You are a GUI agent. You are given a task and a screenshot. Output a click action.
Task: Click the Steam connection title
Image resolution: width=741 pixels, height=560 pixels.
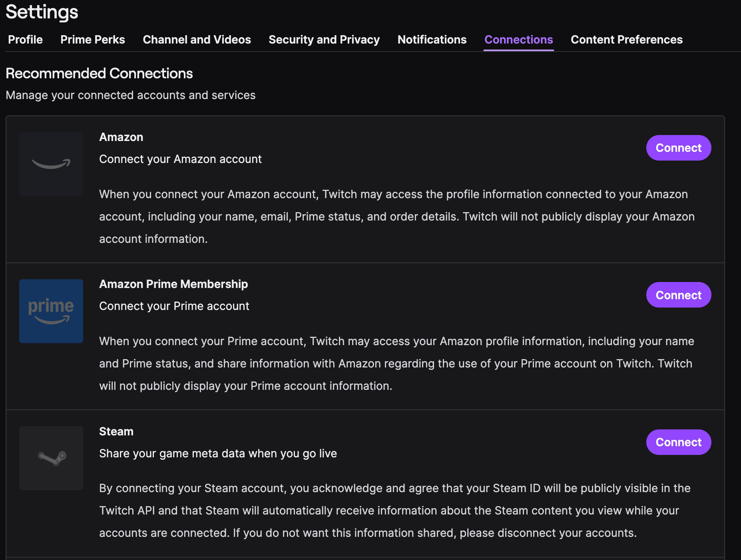(x=116, y=431)
